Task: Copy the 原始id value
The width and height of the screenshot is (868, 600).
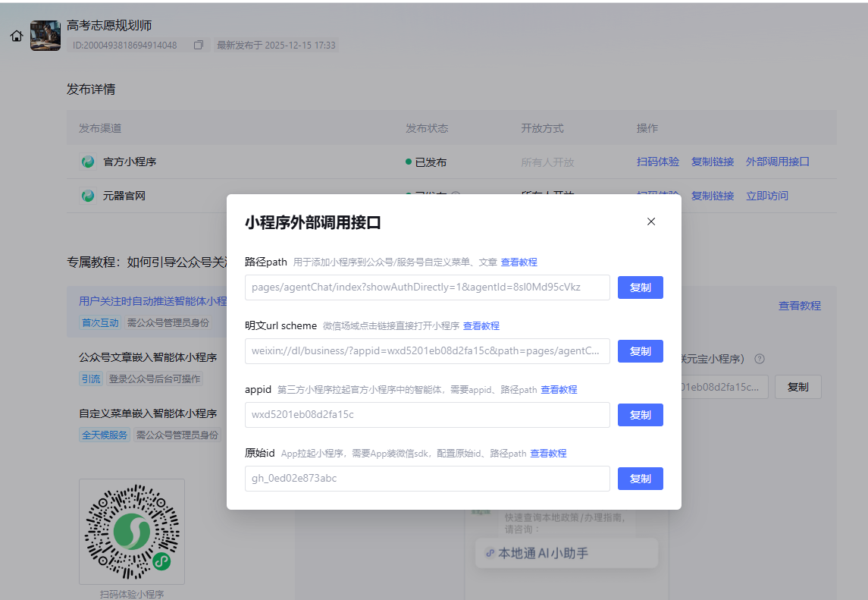Action: tap(641, 479)
